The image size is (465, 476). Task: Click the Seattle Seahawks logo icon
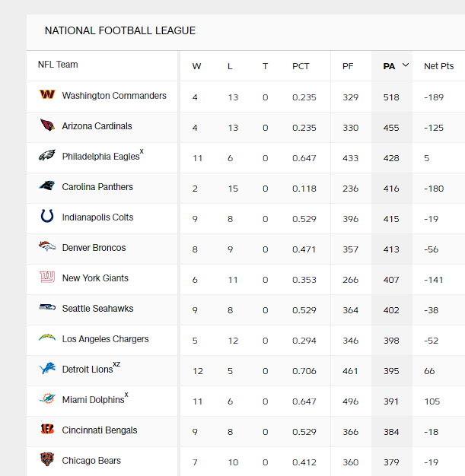pyautogui.click(x=47, y=309)
